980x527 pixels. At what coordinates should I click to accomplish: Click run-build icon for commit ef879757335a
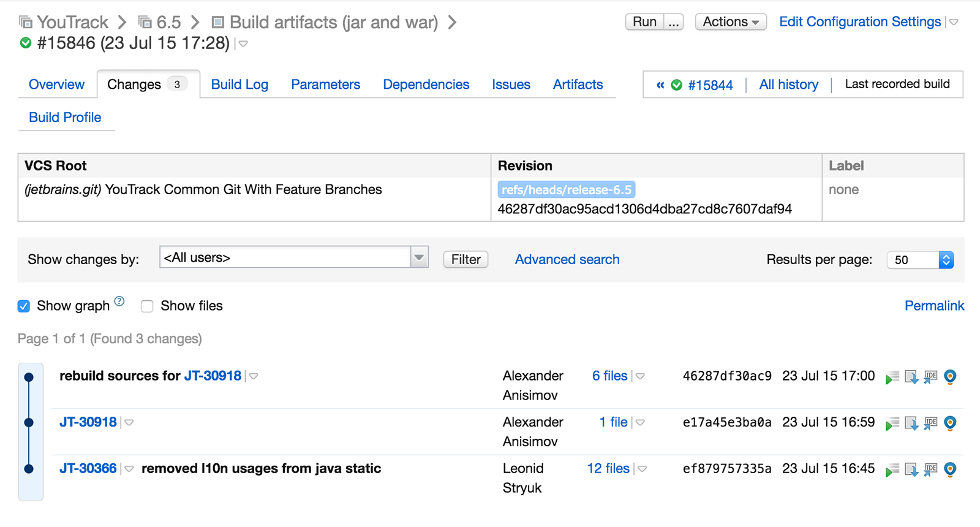pos(892,470)
